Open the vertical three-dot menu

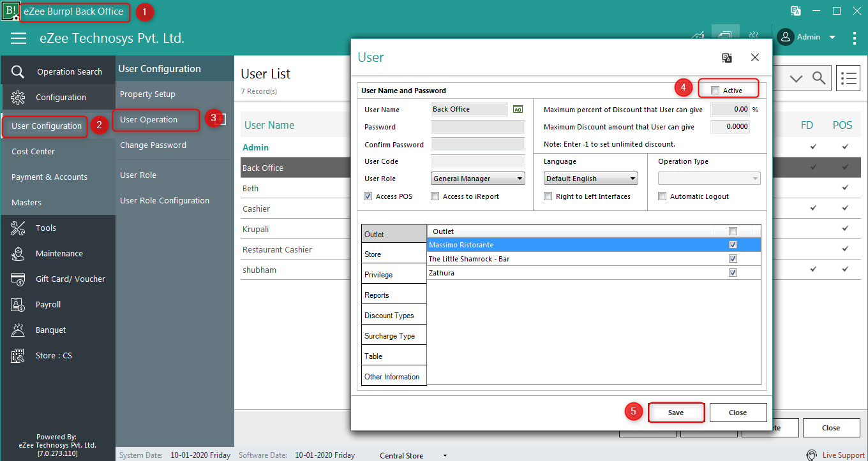click(x=855, y=38)
